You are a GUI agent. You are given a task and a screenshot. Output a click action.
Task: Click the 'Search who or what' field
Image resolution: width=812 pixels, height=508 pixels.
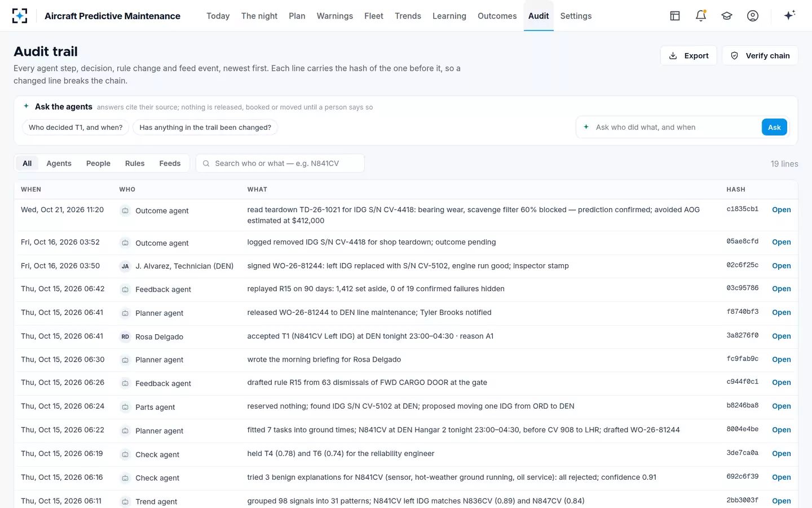(280, 163)
